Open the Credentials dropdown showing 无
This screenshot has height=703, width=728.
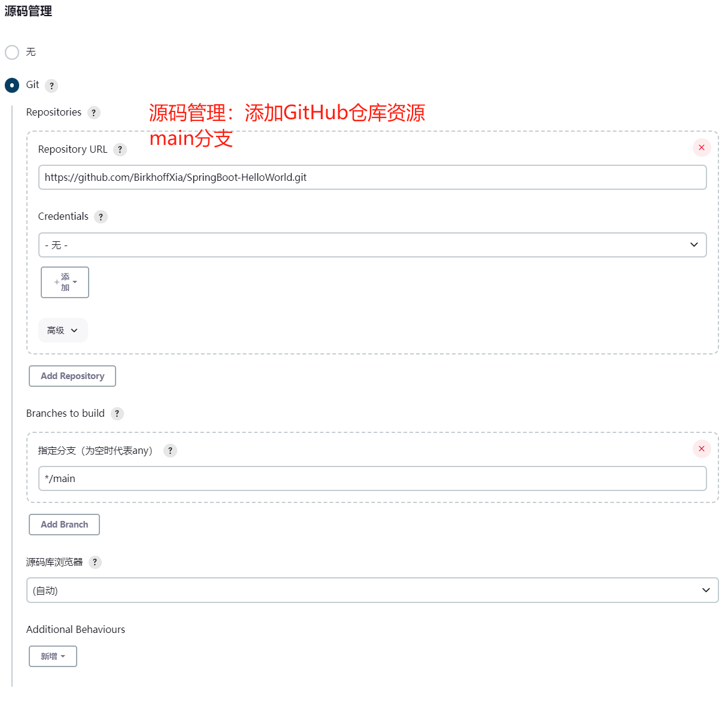(x=372, y=245)
